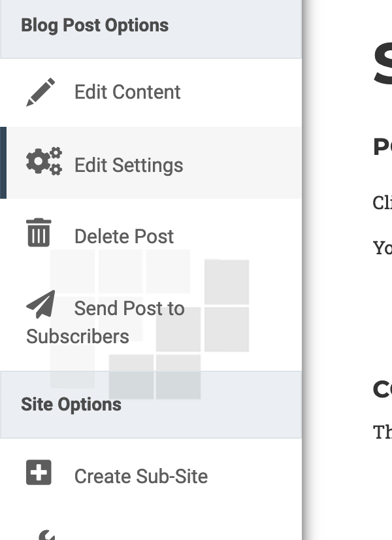The image size is (392, 540).
Task: Click the trash can icon for Delete Post
Action: [x=39, y=233]
